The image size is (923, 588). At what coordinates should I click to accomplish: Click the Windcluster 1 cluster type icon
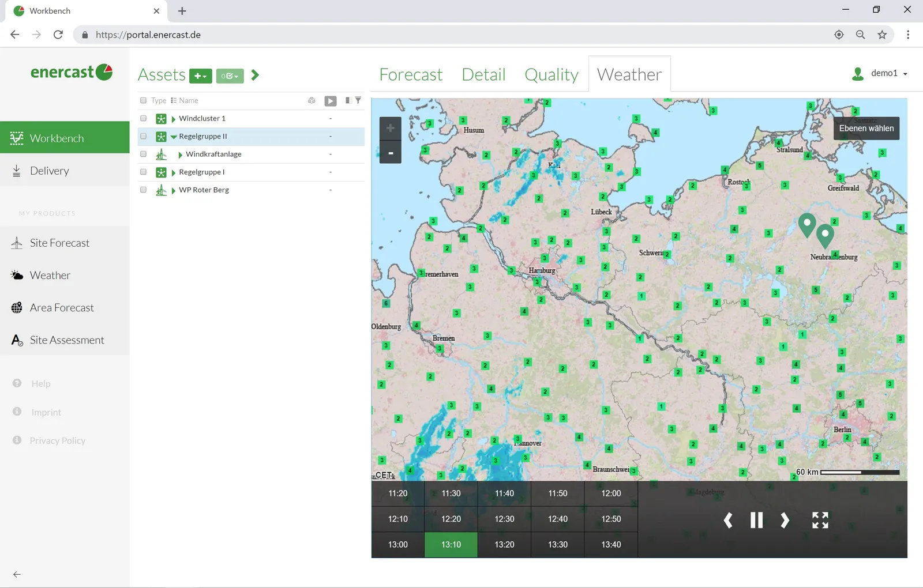pos(161,119)
